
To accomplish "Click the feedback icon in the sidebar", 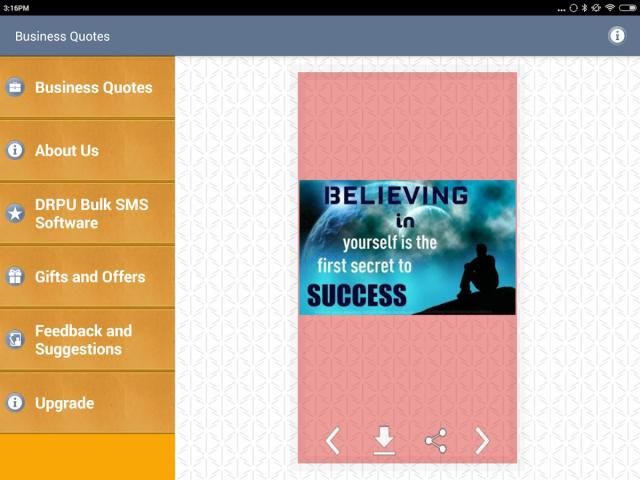I will click(x=15, y=340).
